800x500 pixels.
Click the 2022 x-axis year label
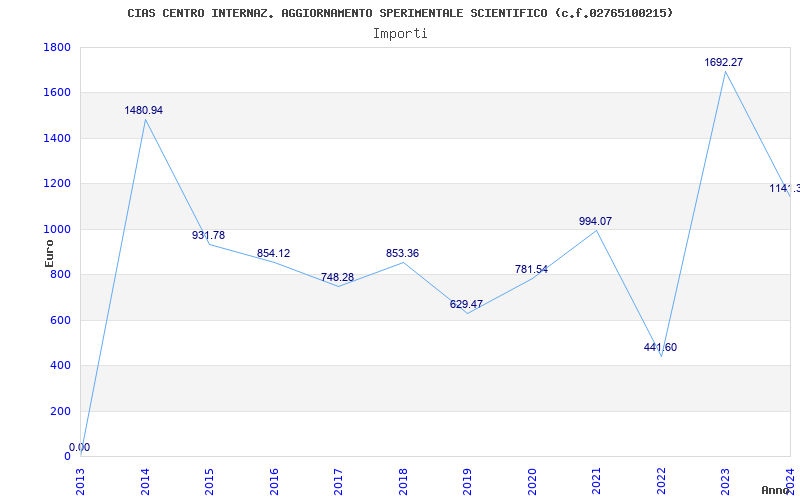click(x=661, y=481)
